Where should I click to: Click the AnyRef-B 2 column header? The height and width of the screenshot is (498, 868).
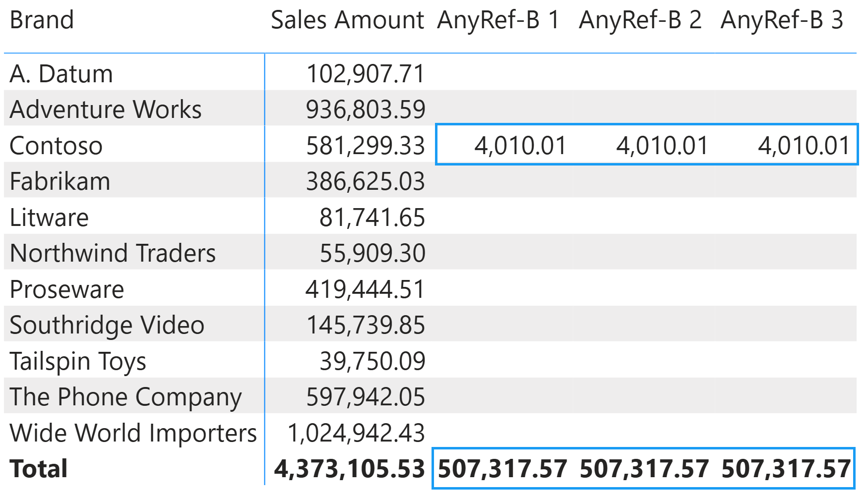640,21
